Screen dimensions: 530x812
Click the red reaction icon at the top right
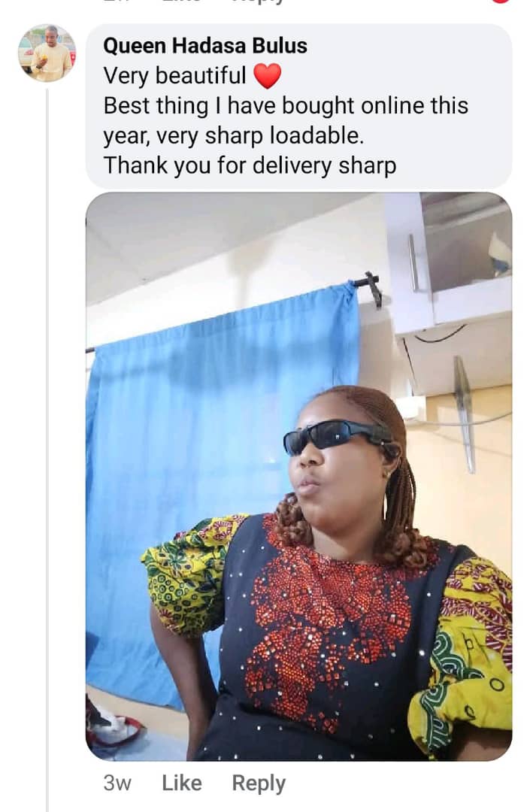click(501, 2)
